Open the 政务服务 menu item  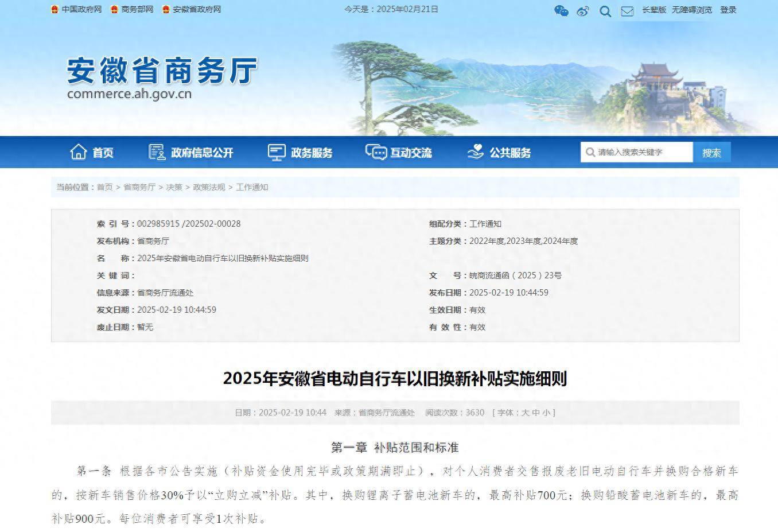pyautogui.click(x=312, y=153)
